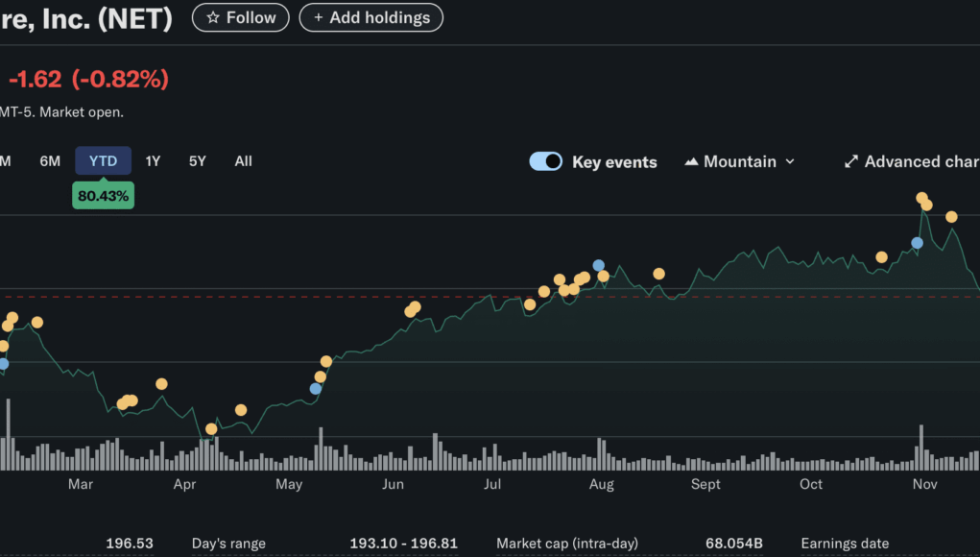This screenshot has width=980, height=557.
Task: Open the Mountain chart type dropdown
Action: pos(740,161)
